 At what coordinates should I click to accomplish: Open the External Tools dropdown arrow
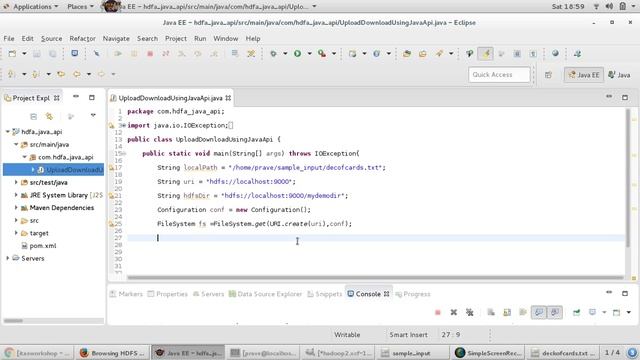coord(334,53)
